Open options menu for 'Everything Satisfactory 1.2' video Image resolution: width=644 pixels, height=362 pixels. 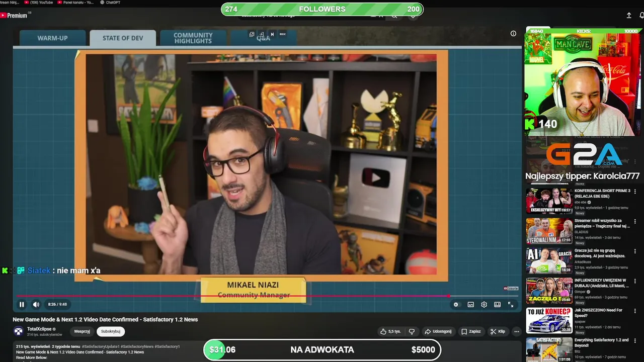tap(635, 340)
